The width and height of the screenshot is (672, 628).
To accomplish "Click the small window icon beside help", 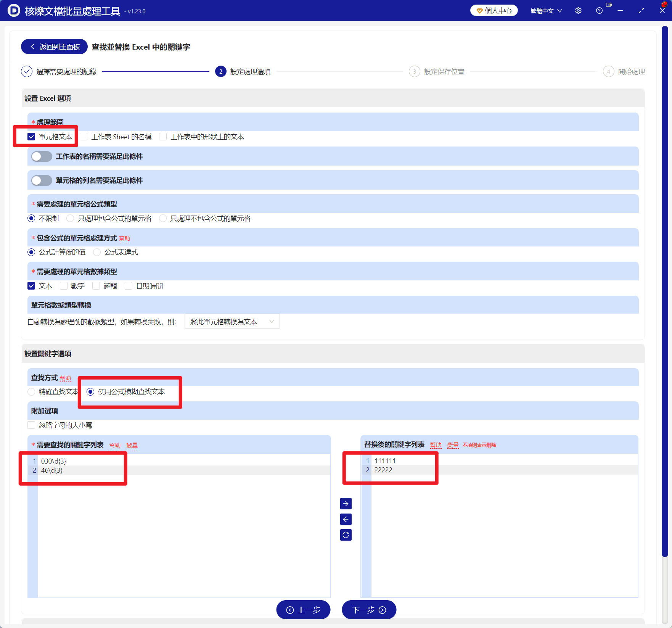I will coord(609,5).
